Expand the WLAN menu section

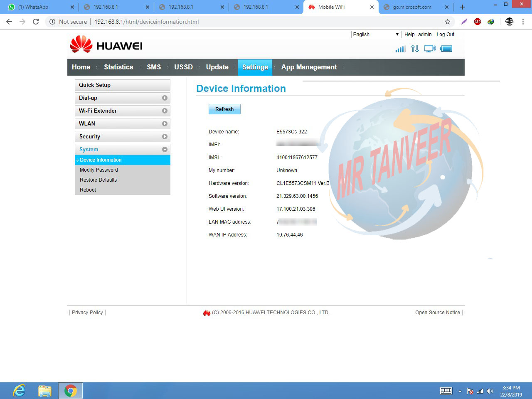(x=123, y=124)
